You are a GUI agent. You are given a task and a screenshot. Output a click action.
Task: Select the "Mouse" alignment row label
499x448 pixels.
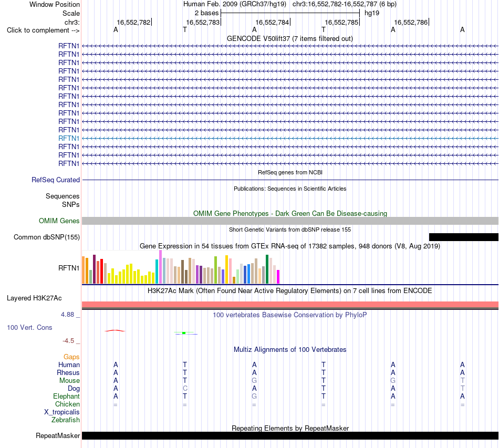coord(69,381)
